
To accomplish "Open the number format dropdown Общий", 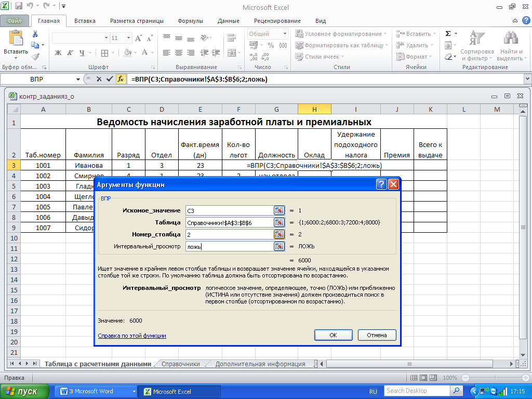I will 285,34.
